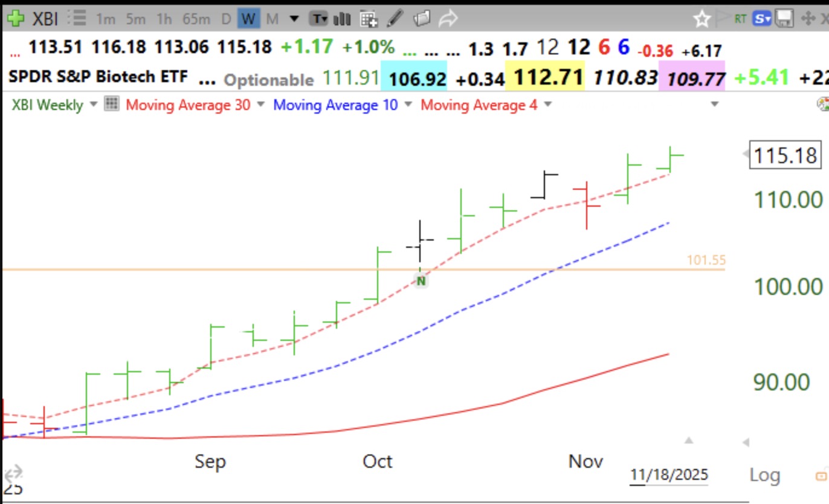This screenshot has width=829, height=504.
Task: Switch to the Monthly (M) timeframe
Action: [x=273, y=19]
